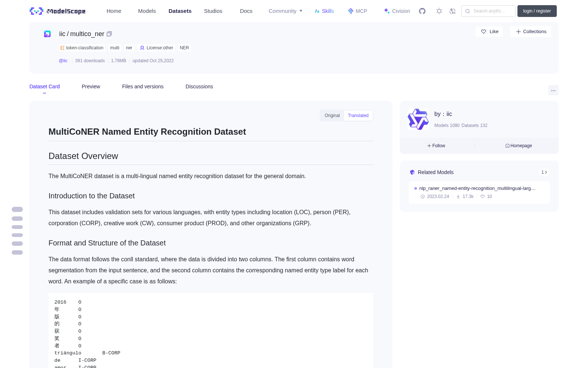Click the iic organization avatar logo
The height and width of the screenshot is (368, 588).
click(418, 119)
